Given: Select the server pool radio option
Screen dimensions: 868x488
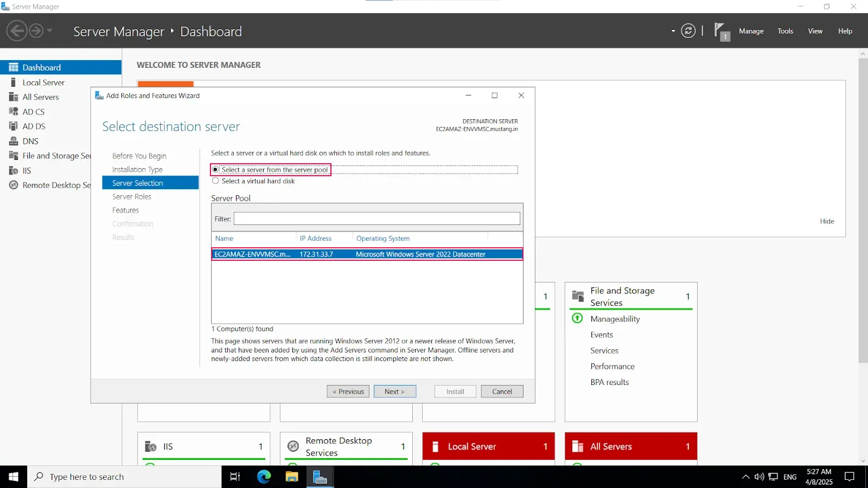Looking at the screenshot, I should coord(215,169).
